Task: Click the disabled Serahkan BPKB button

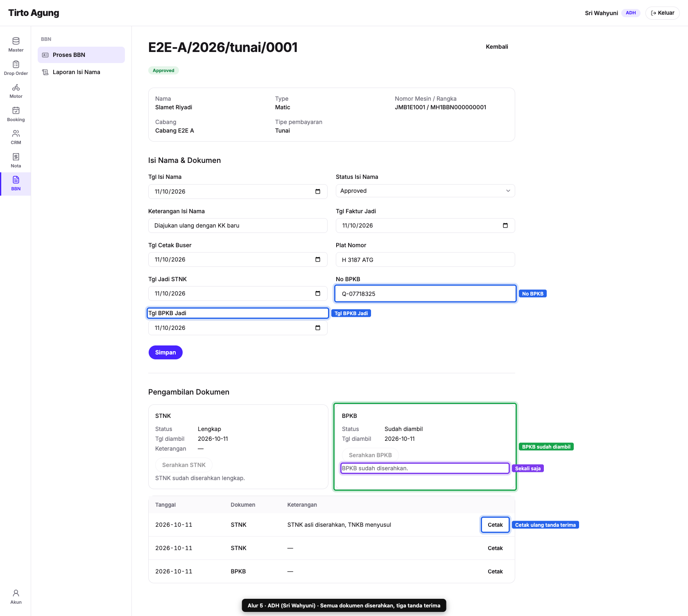Action: tap(370, 455)
